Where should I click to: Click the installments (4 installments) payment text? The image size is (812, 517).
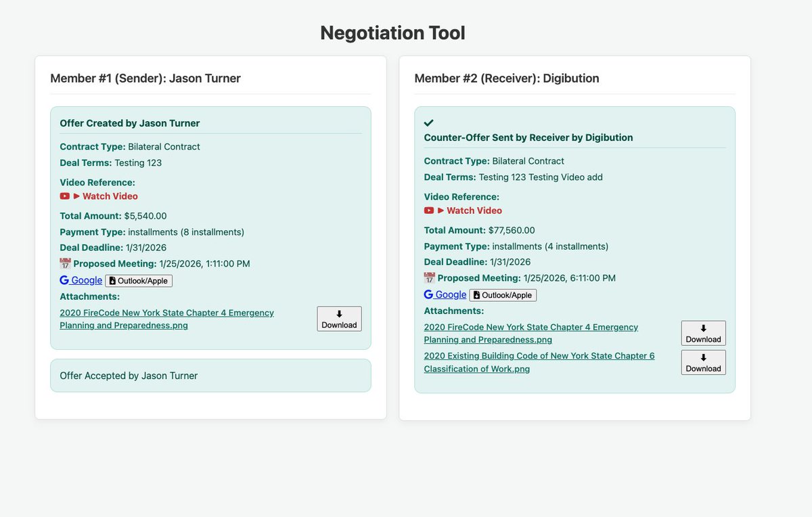coord(550,246)
